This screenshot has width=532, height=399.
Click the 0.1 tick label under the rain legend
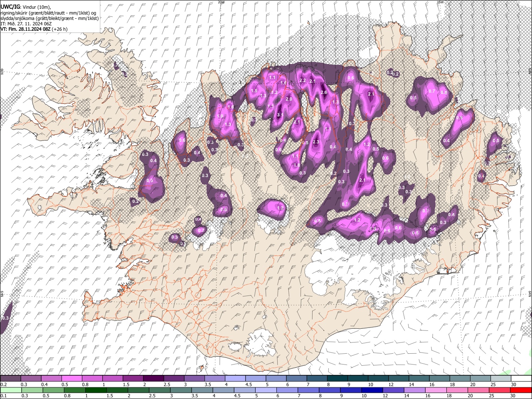point(3,396)
